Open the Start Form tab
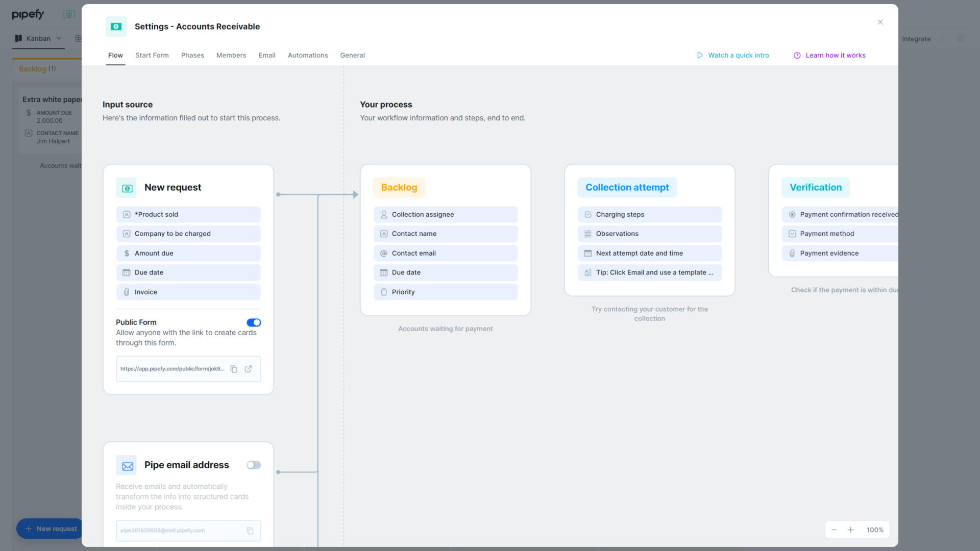The height and width of the screenshot is (551, 980). click(152, 55)
